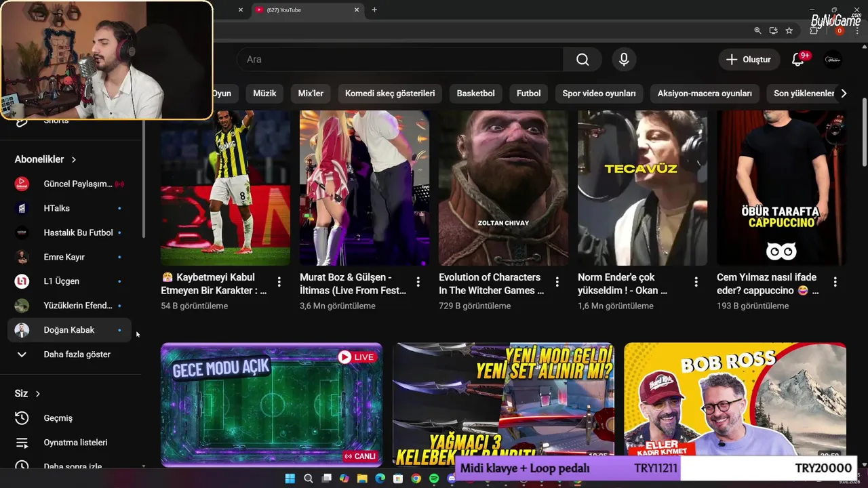Open Oynatma listeleri in sidebar
This screenshot has height=488, width=868.
pos(70,443)
